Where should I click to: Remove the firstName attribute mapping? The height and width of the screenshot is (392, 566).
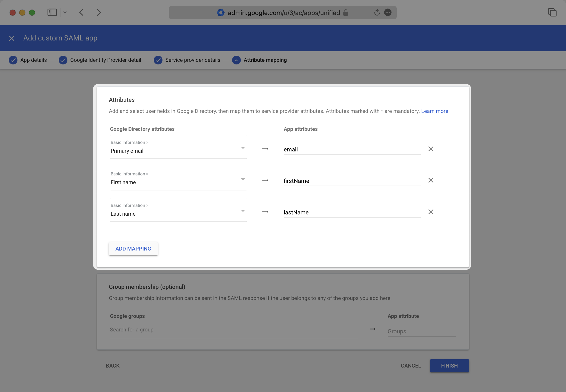[431, 180]
